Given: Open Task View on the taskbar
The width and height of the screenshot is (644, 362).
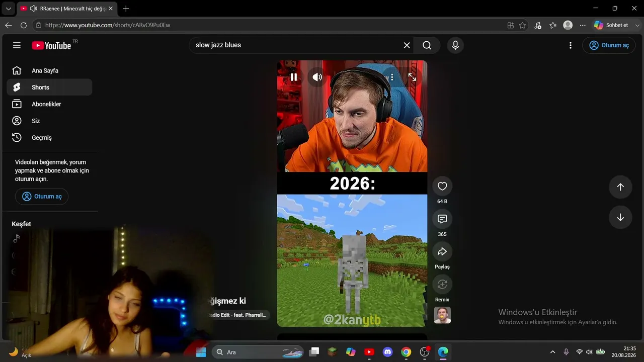Looking at the screenshot, I should [314, 352].
